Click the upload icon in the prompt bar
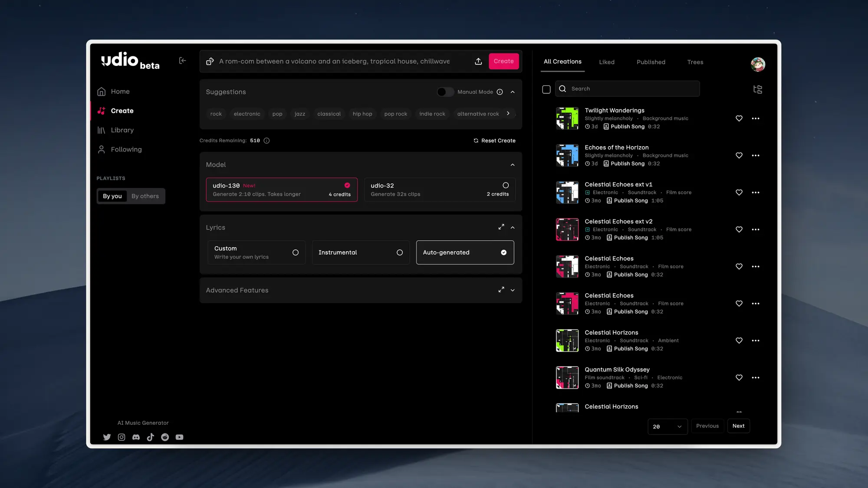The image size is (868, 488). (x=478, y=61)
